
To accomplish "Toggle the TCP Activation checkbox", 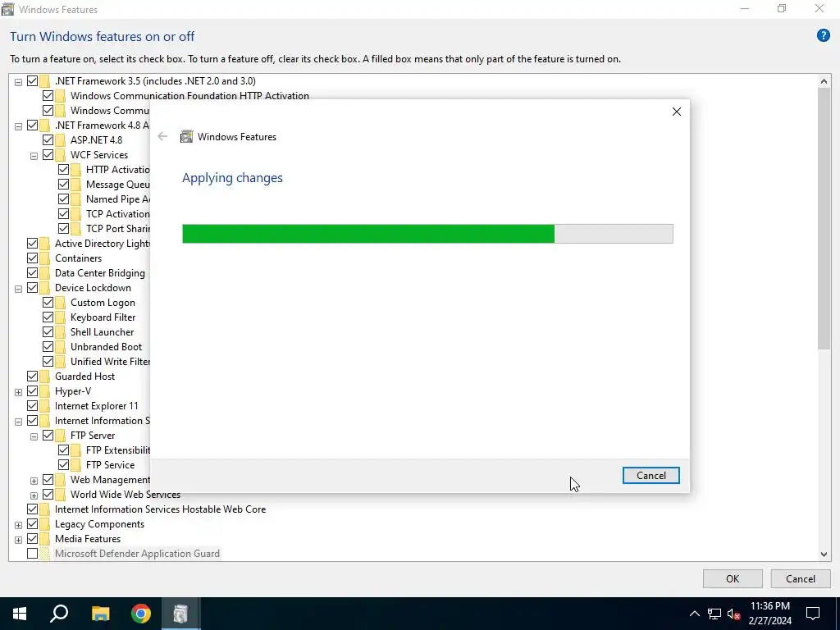I will [x=63, y=214].
